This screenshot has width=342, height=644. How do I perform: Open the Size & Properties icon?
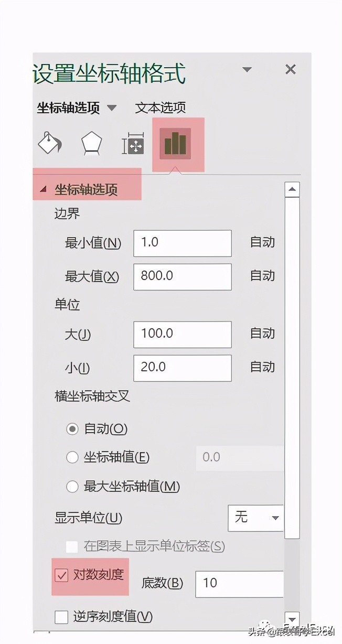click(133, 144)
